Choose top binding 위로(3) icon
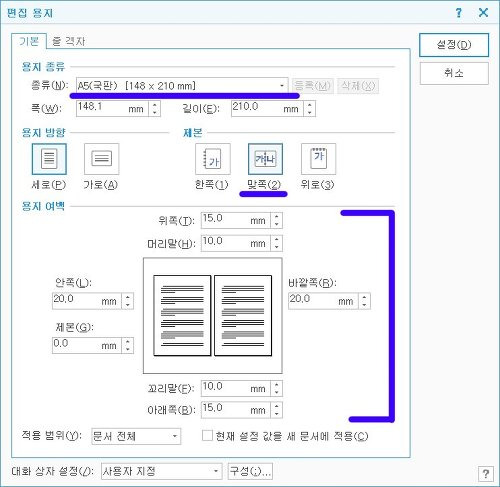The height and width of the screenshot is (487, 500). pyautogui.click(x=318, y=159)
